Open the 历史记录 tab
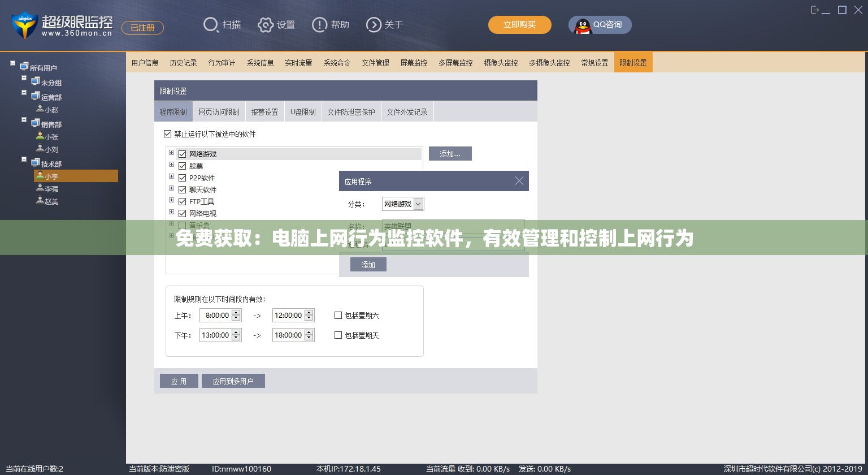868x475 pixels. pos(184,63)
